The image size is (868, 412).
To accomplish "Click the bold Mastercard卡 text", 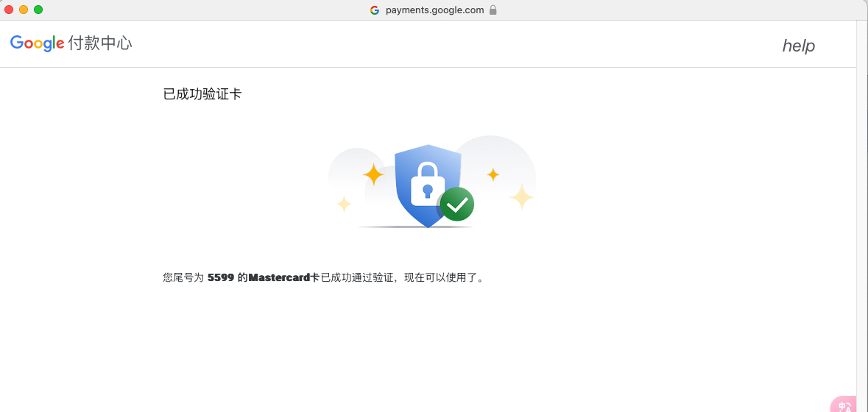I will point(284,277).
